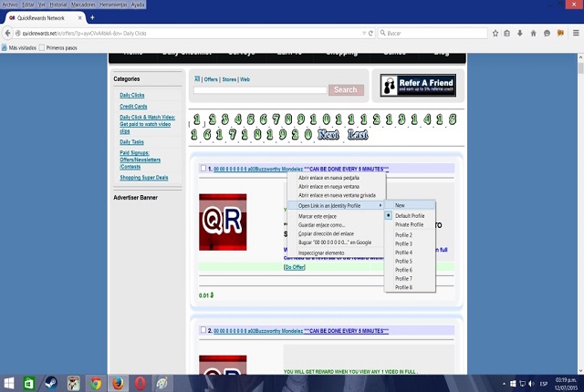Viewport: 584px width, 392px height.
Task: Open Google Chrome from the taskbar
Action: pyautogui.click(x=96, y=383)
